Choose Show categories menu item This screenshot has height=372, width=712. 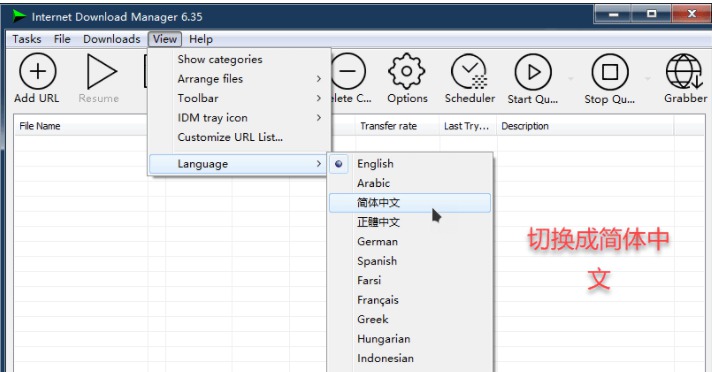(240, 60)
